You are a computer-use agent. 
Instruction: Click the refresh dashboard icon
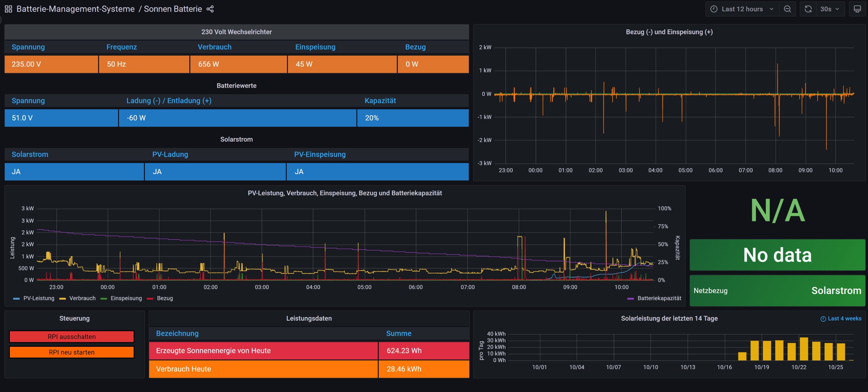tap(808, 9)
